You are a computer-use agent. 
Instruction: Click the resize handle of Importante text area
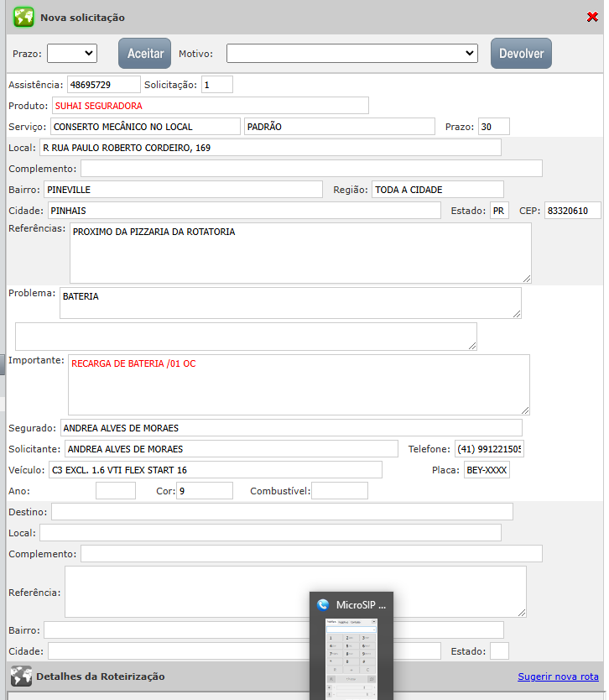pyautogui.click(x=525, y=410)
